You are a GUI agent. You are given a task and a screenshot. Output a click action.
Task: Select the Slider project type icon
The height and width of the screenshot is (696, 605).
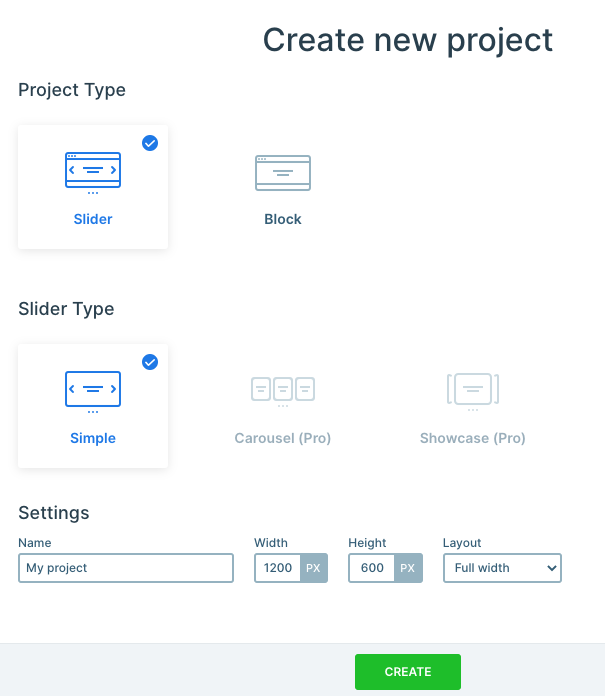(x=93, y=174)
